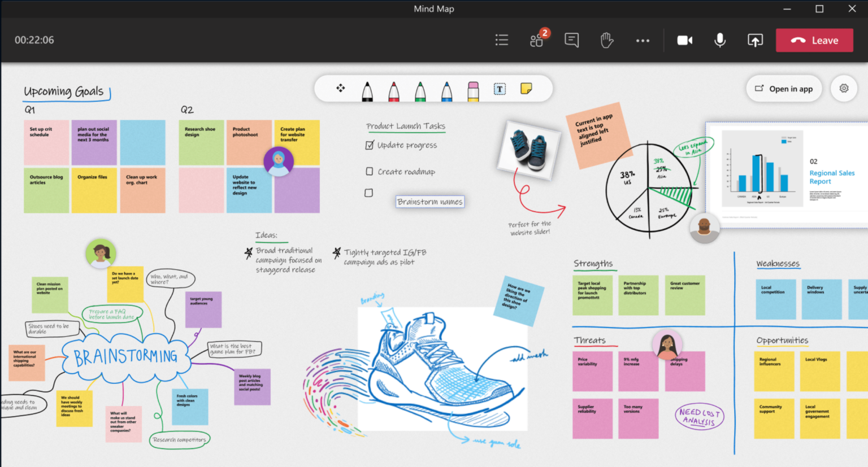Show the participants roster
868x467 pixels.
tap(536, 40)
